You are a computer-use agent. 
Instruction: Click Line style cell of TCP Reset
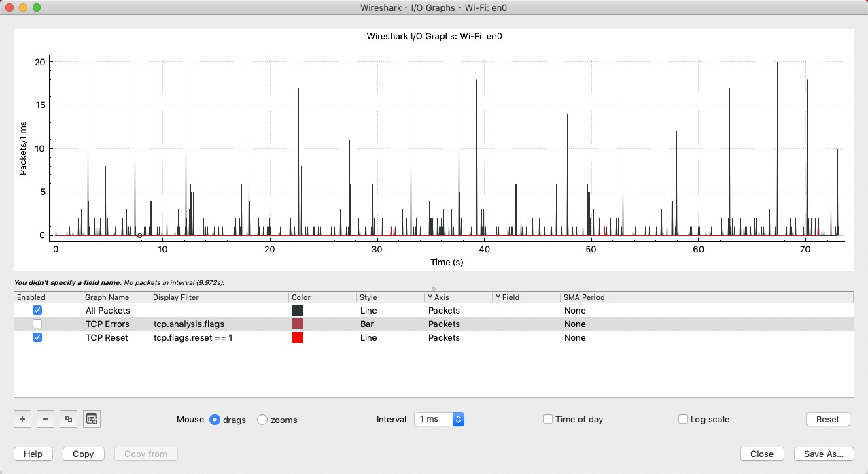(368, 337)
